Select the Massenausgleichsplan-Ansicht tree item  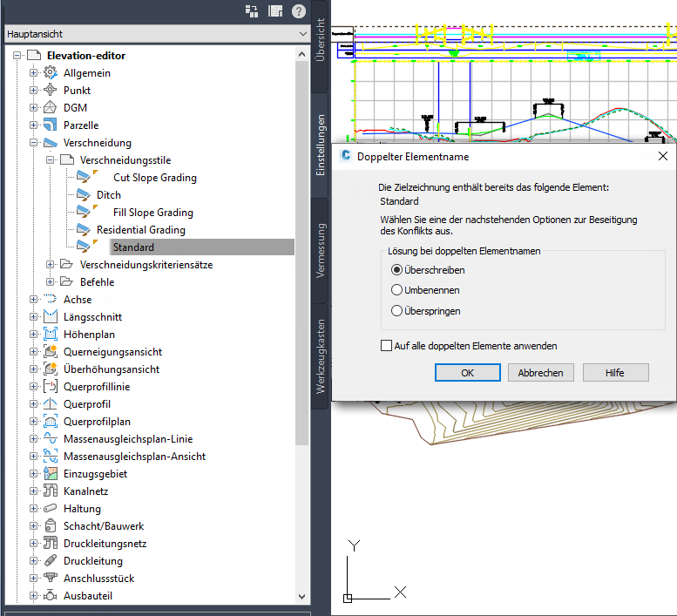coord(134,456)
